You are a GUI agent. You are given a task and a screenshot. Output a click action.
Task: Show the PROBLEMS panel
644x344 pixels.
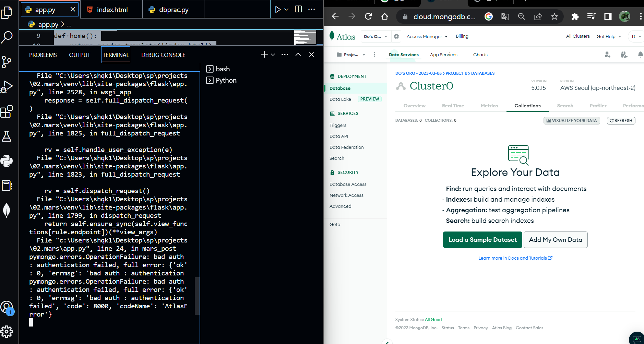click(x=43, y=55)
